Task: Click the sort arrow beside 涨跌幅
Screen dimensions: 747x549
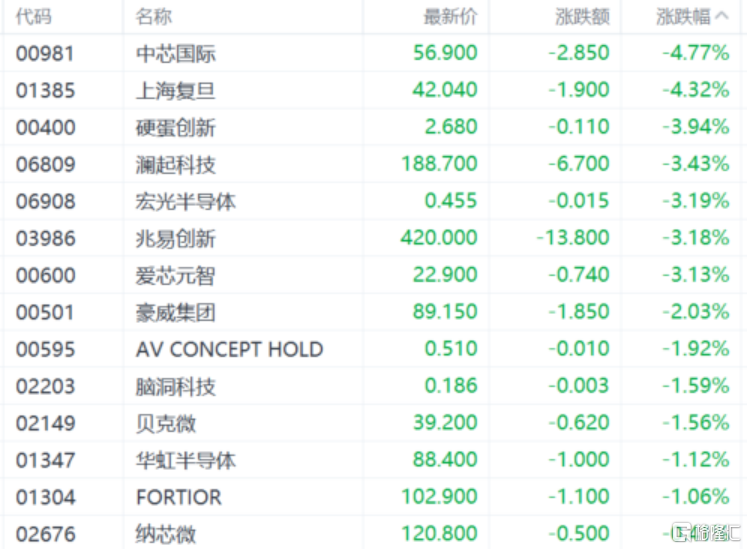Action: [x=722, y=16]
